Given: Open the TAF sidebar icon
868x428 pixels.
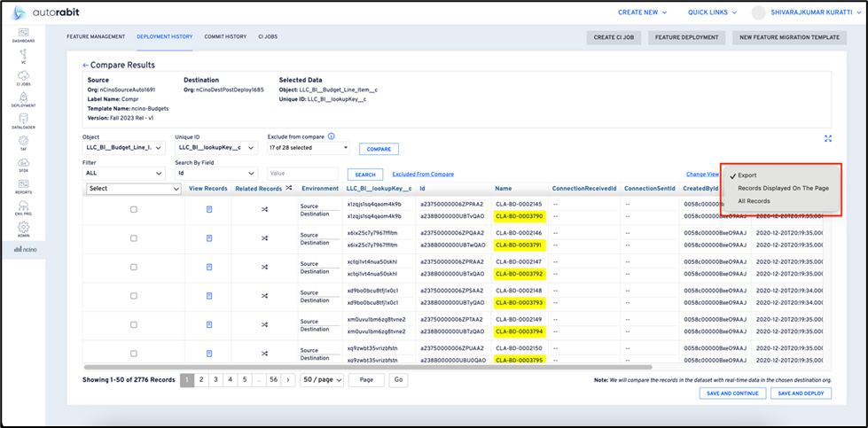Looking at the screenshot, I should click(23, 144).
